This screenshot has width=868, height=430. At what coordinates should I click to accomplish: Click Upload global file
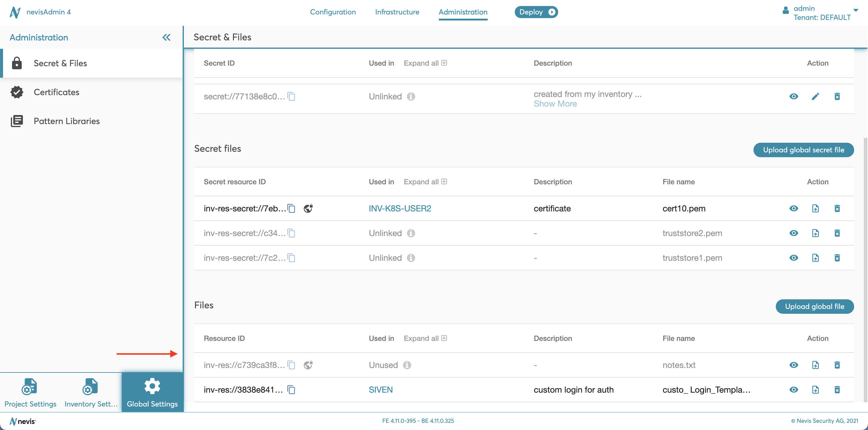pos(815,307)
